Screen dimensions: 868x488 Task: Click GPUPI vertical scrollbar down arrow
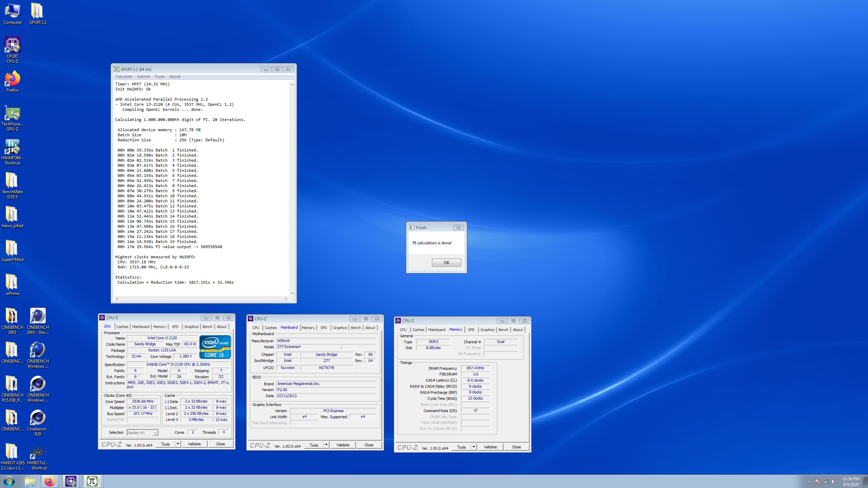(x=292, y=293)
